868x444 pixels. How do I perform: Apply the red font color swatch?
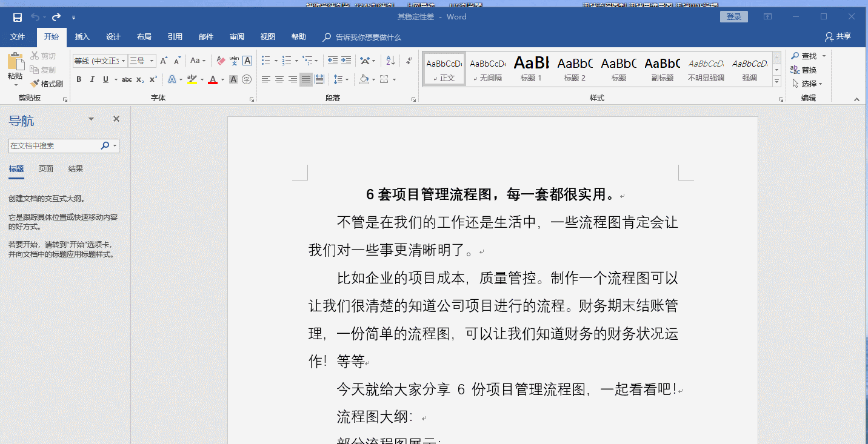coord(213,79)
